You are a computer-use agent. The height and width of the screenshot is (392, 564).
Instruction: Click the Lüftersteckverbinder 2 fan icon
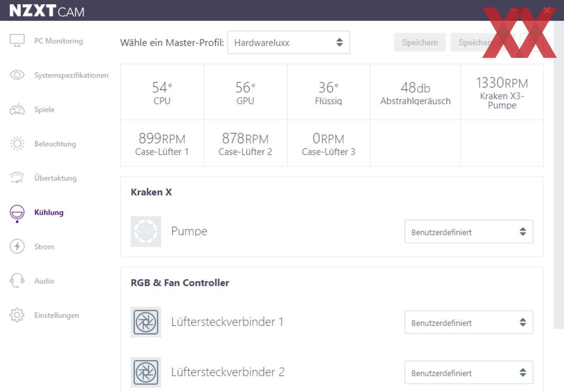click(x=146, y=372)
